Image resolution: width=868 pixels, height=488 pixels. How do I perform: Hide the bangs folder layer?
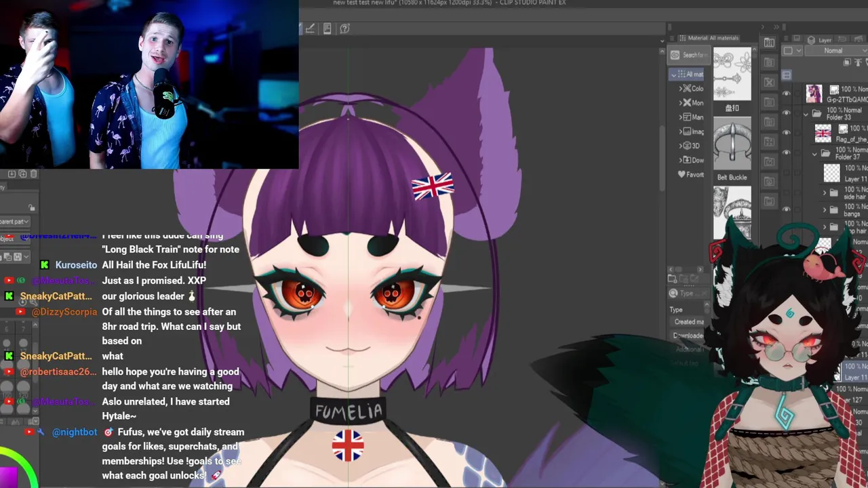787,209
